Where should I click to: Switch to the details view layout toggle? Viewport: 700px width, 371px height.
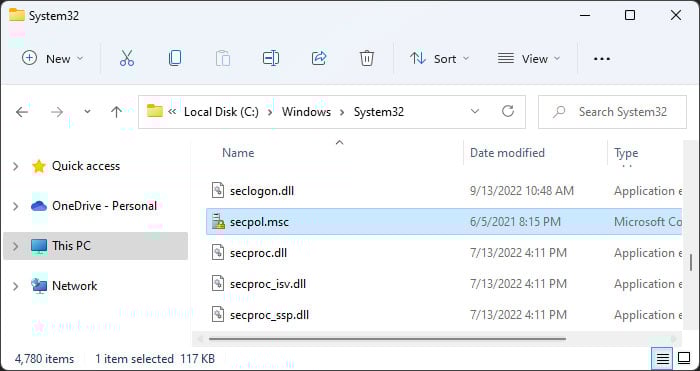point(663,358)
